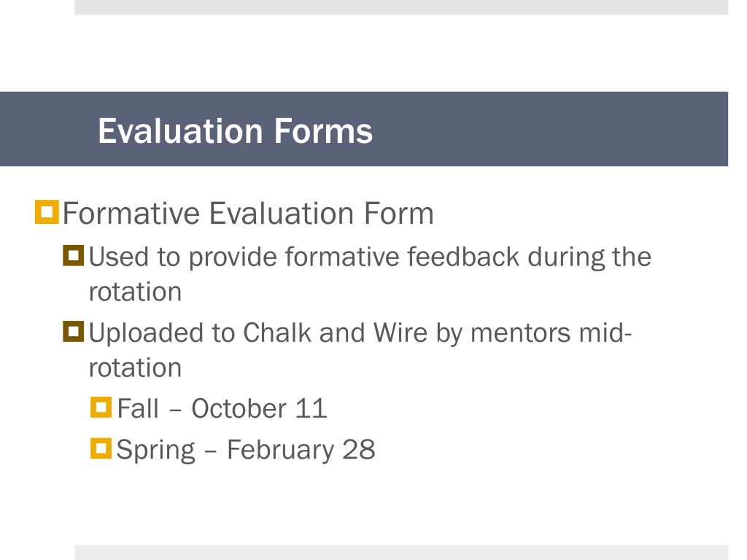Click the yellow bullet beside Formative Evaluation Form

click(x=47, y=212)
